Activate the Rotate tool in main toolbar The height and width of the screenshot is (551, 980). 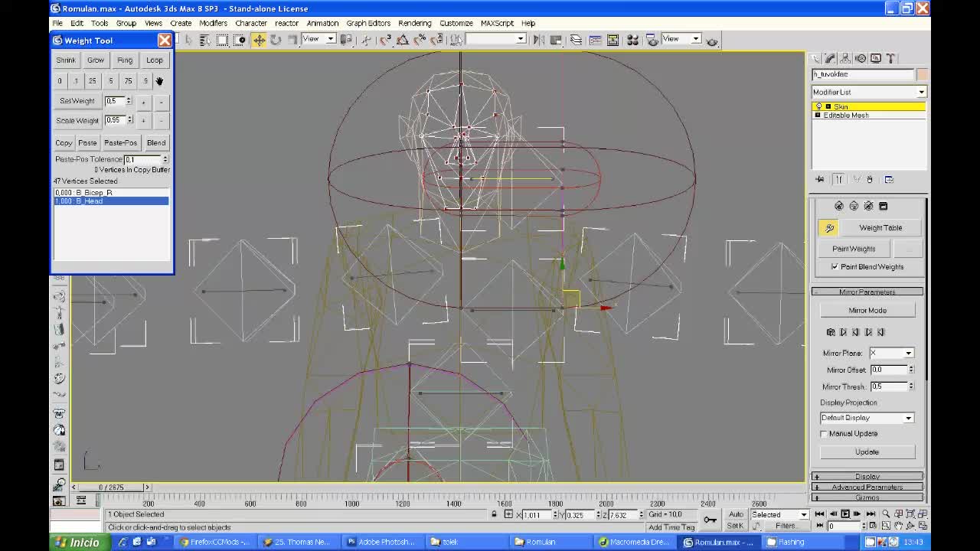[x=276, y=40]
